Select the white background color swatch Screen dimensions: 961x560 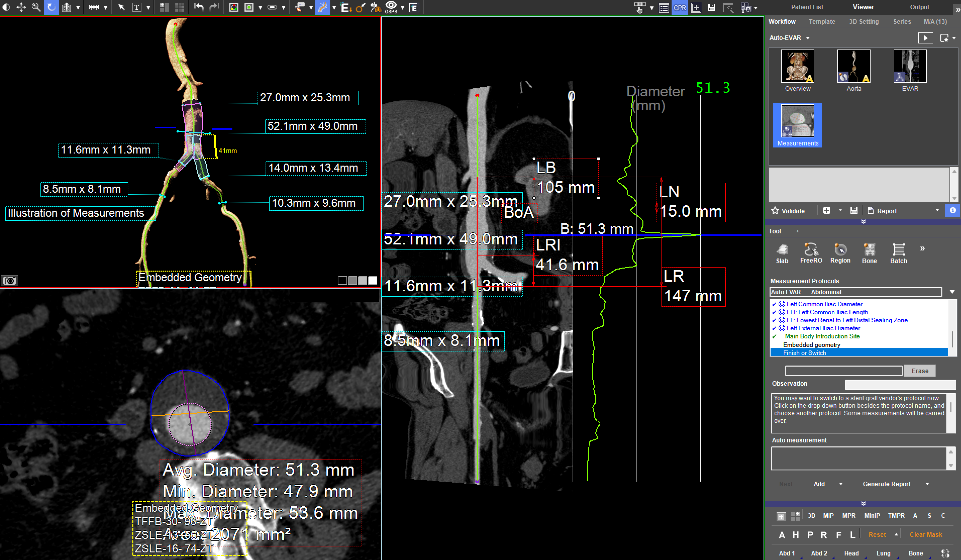coord(373,281)
